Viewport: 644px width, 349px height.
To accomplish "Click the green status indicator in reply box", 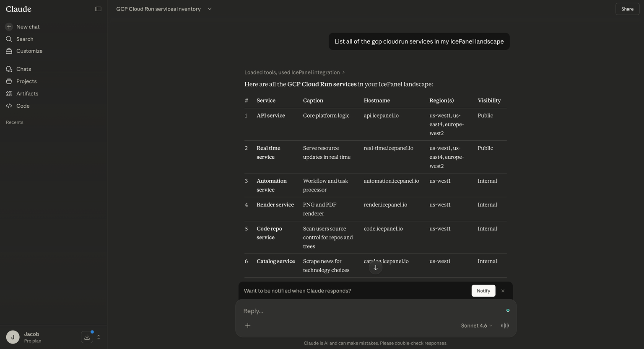I will [508, 310].
